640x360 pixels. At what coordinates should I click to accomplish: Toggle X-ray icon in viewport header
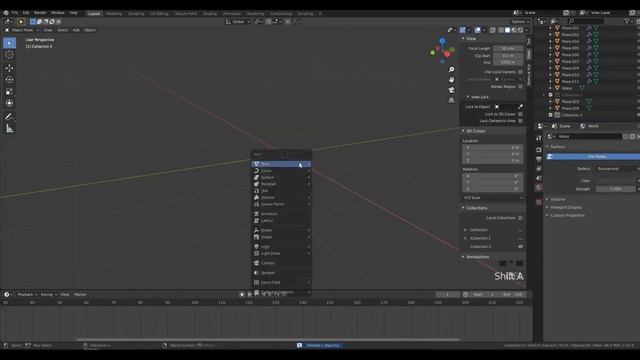(x=493, y=30)
